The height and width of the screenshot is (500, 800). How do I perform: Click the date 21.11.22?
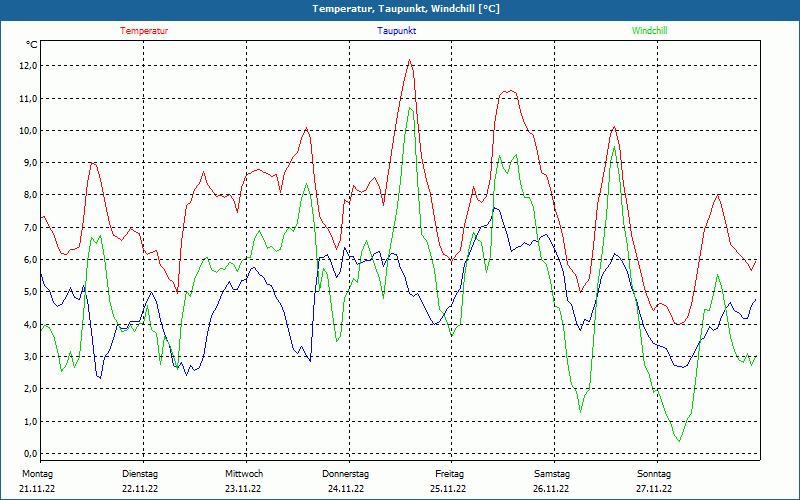37,489
